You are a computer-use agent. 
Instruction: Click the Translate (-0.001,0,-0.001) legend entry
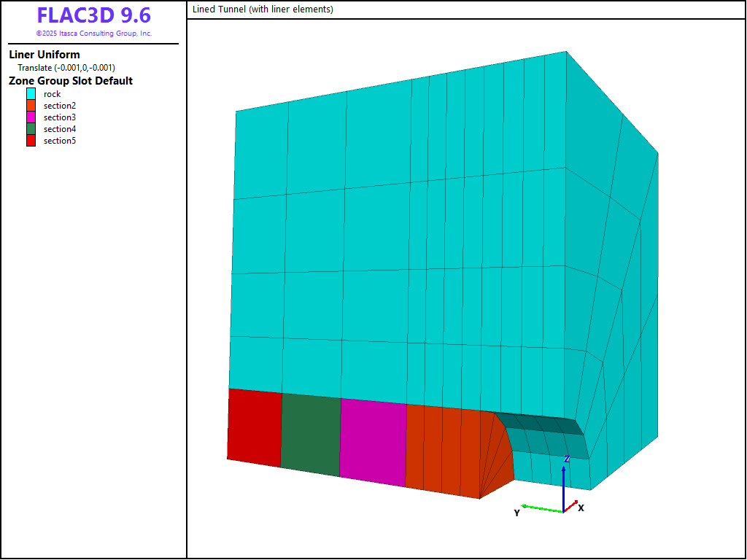pos(66,68)
